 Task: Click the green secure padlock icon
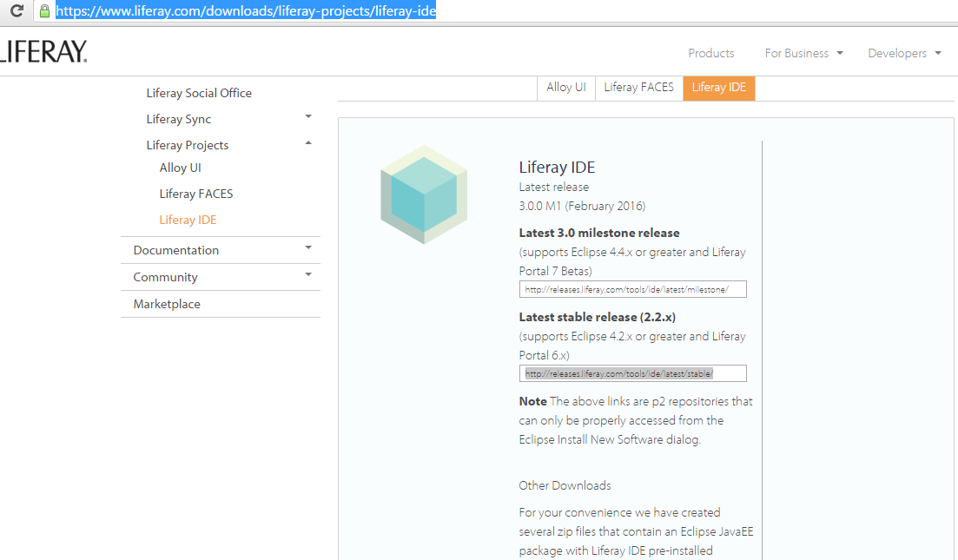pos(44,11)
